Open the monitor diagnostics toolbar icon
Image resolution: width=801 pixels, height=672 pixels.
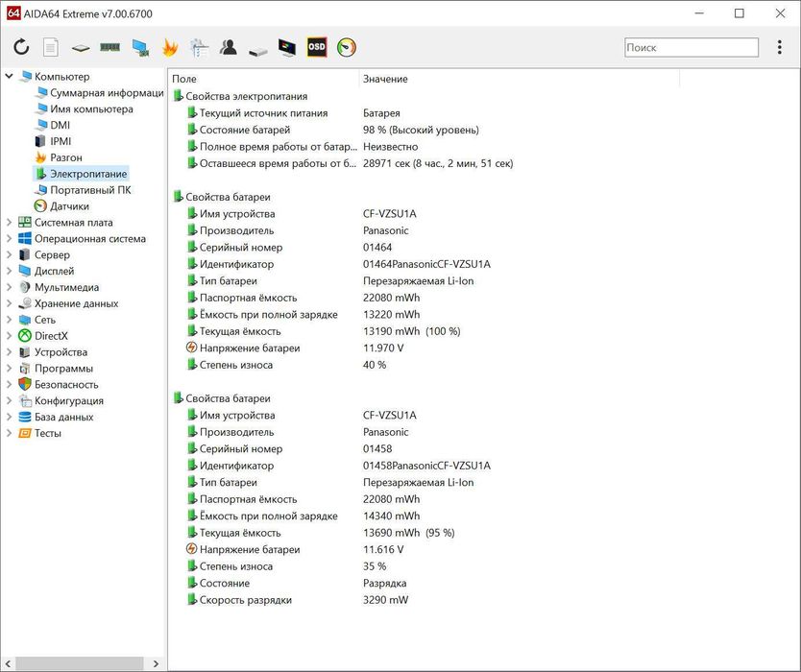tap(287, 47)
